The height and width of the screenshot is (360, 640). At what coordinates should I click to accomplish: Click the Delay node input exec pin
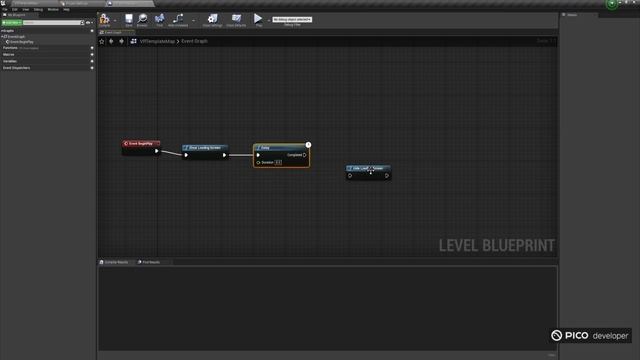pyautogui.click(x=258, y=155)
